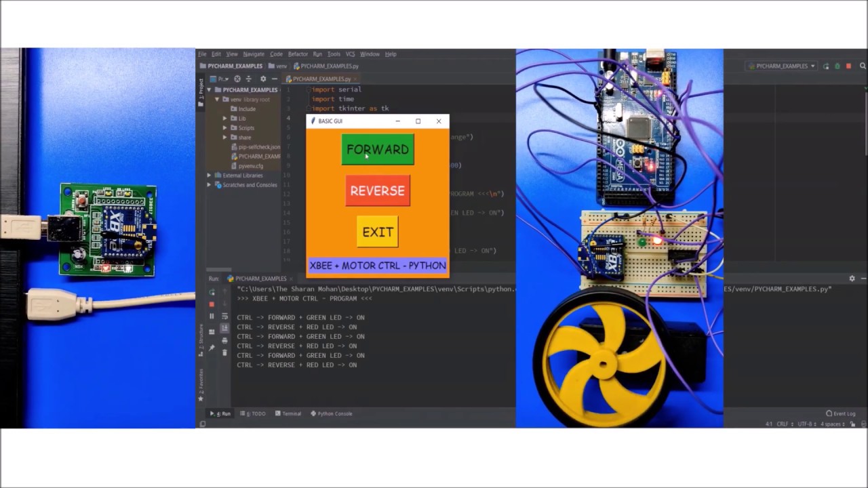Open the 1: Project side tool tab
Screen dimensions: 868x488
coord(201,91)
